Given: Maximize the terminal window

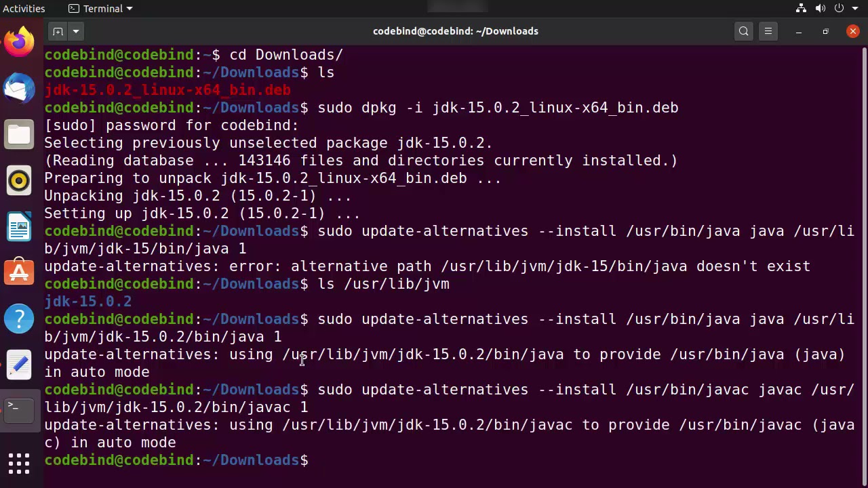Looking at the screenshot, I should pyautogui.click(x=825, y=31).
